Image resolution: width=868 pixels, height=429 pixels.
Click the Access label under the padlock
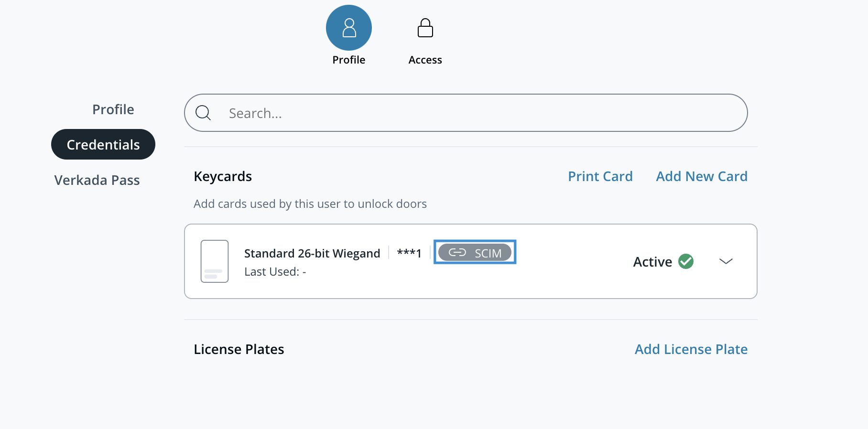tap(425, 60)
